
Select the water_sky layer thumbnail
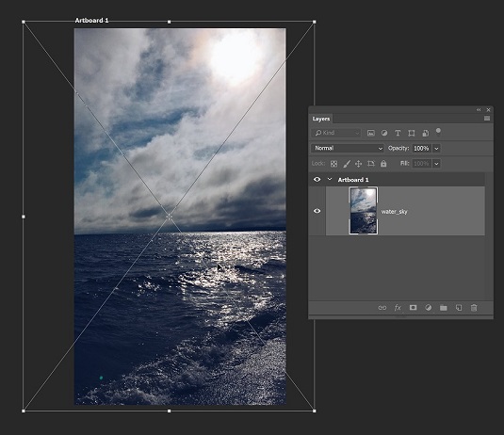(364, 210)
